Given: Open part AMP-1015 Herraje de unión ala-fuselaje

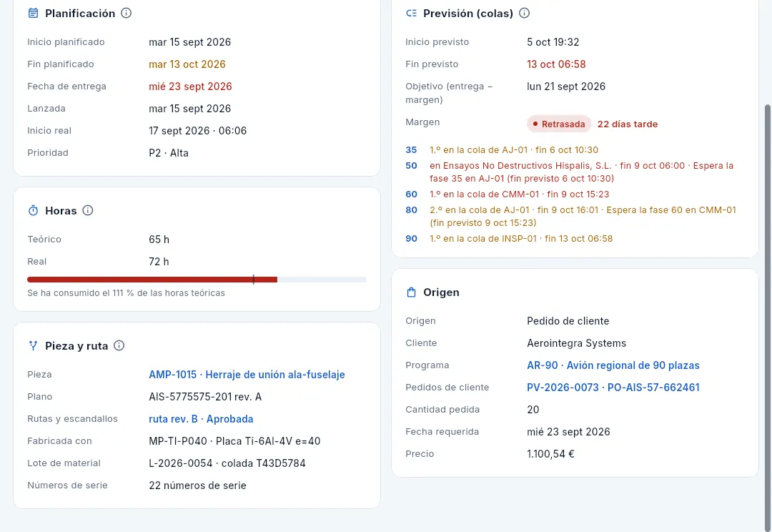Looking at the screenshot, I should tap(247, 375).
